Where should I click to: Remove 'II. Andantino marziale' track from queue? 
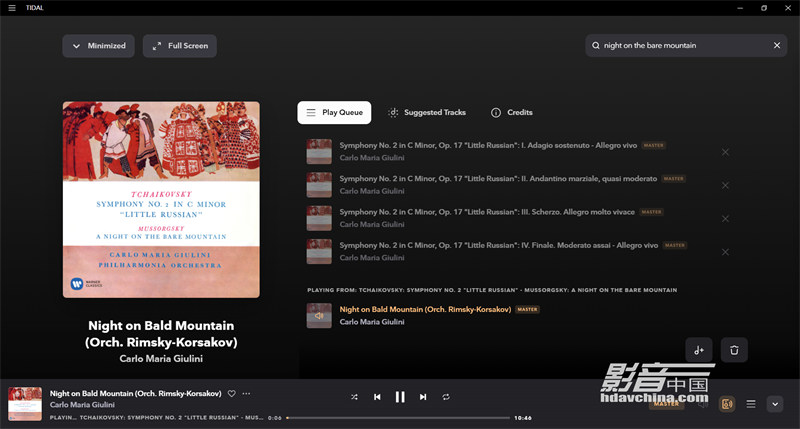725,185
